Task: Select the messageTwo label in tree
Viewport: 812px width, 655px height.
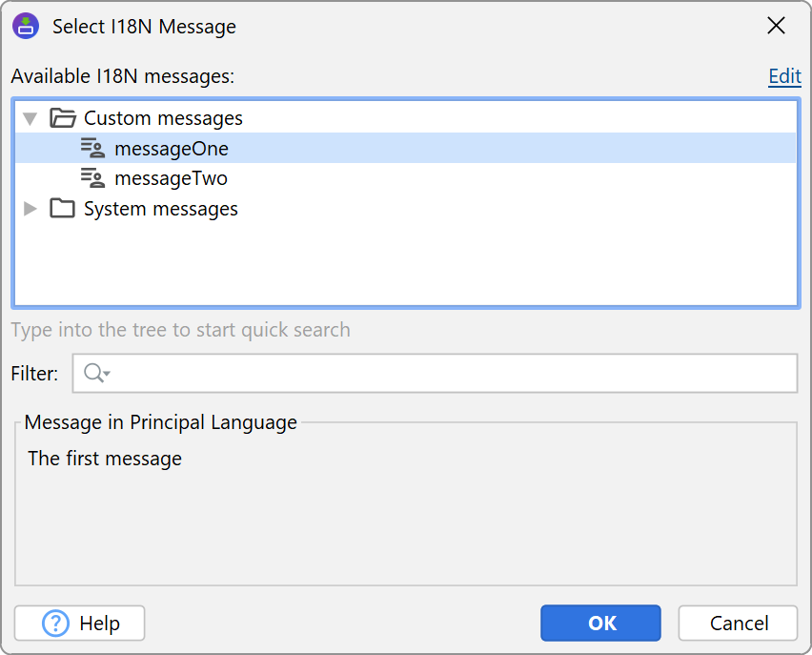Action: [x=171, y=178]
